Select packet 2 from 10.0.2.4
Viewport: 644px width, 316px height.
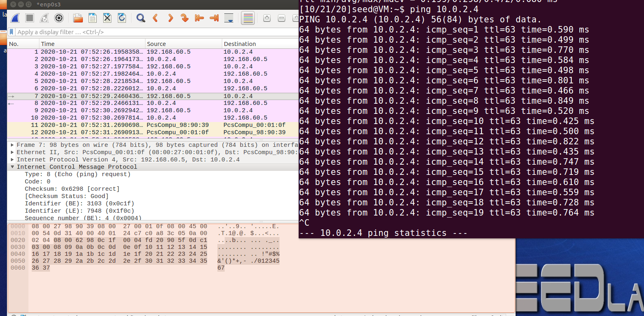coord(153,59)
